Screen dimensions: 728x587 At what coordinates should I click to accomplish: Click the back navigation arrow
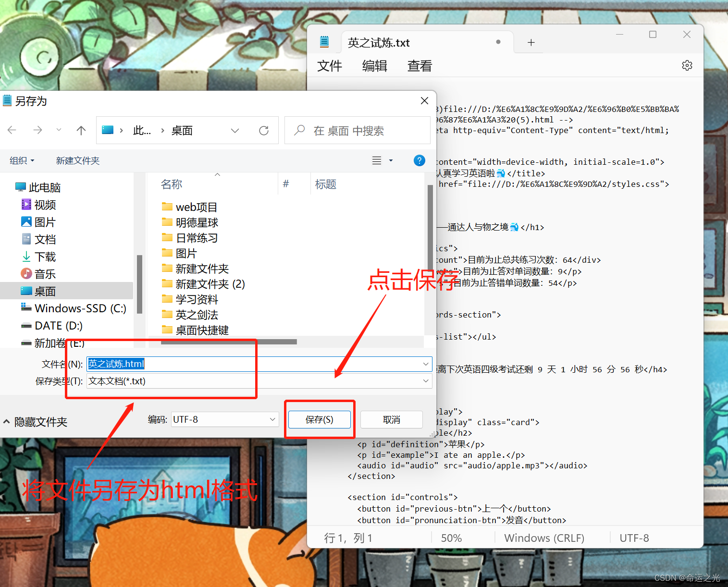[12, 130]
